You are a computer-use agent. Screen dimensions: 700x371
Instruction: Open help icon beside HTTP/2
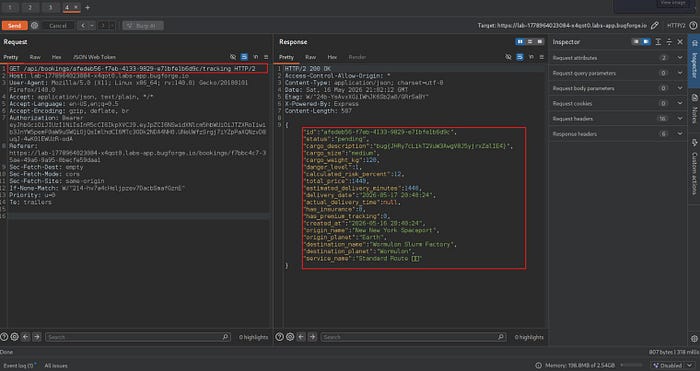coord(693,25)
